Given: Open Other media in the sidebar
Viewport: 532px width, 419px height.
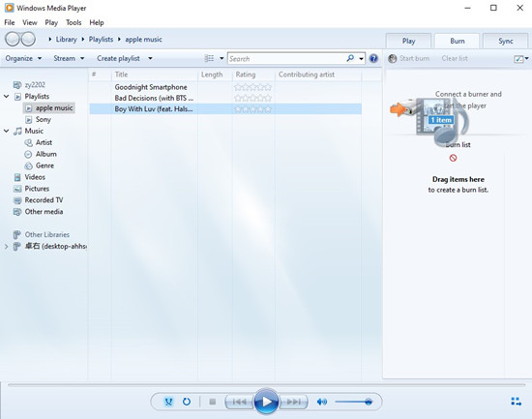Looking at the screenshot, I should pos(38,212).
